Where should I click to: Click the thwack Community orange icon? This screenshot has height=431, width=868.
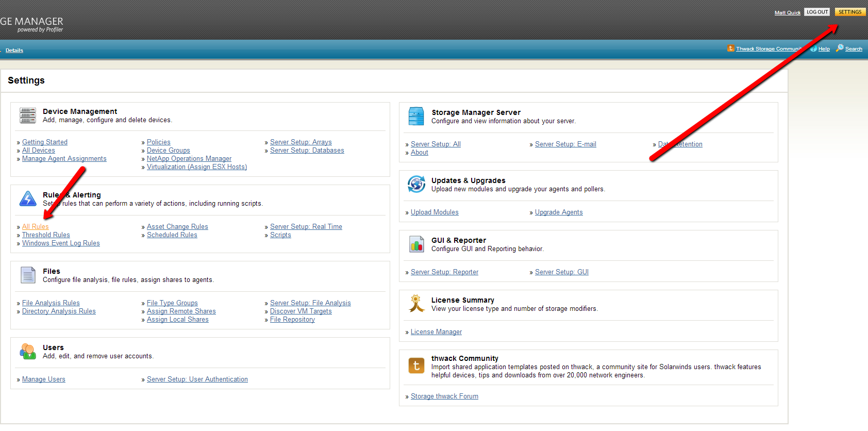416,366
